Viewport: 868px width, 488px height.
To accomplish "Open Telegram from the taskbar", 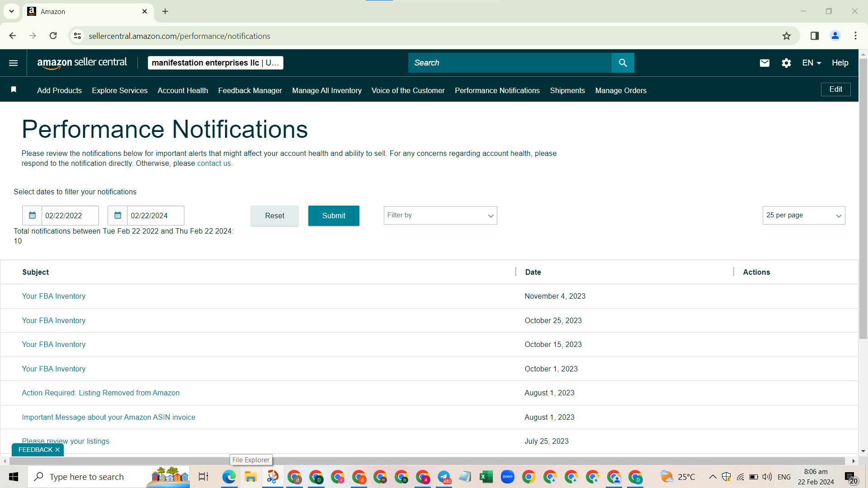I will point(444,477).
